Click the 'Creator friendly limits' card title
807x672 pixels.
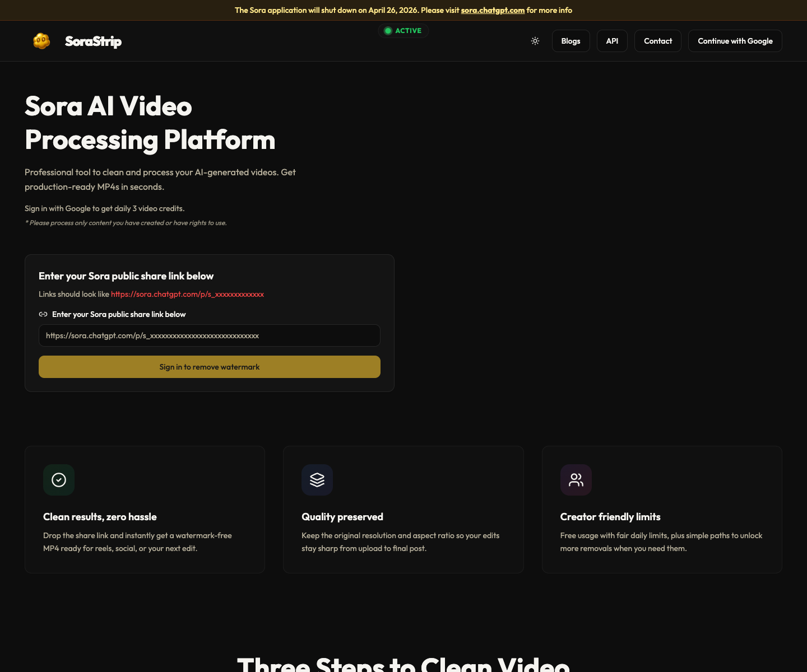[x=610, y=517]
